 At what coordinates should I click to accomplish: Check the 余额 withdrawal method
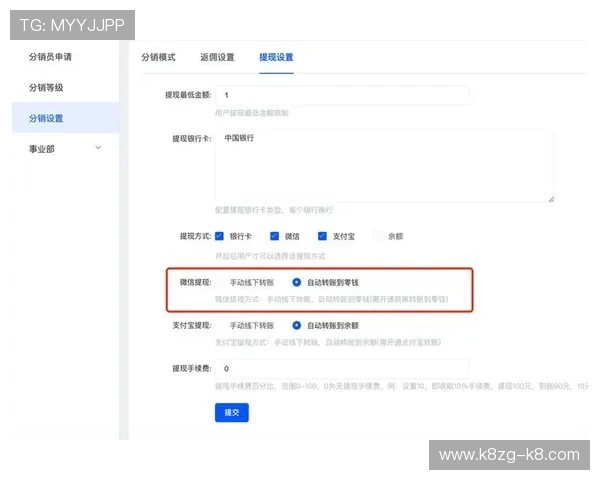[378, 236]
